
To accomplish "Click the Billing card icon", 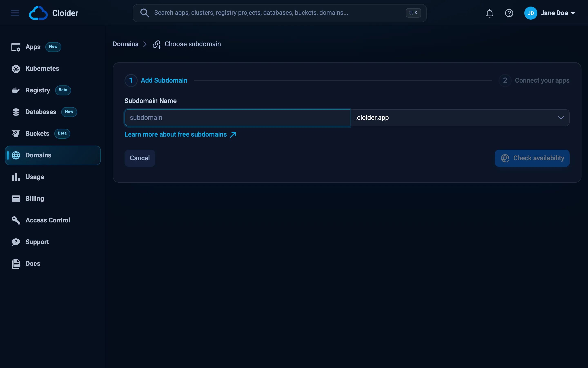I will [x=16, y=199].
